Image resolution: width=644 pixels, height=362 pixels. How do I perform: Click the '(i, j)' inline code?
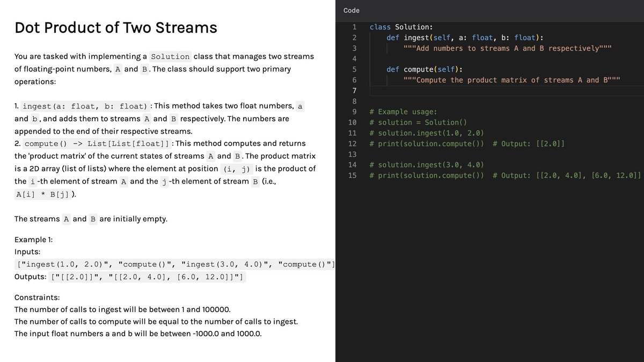tap(238, 169)
